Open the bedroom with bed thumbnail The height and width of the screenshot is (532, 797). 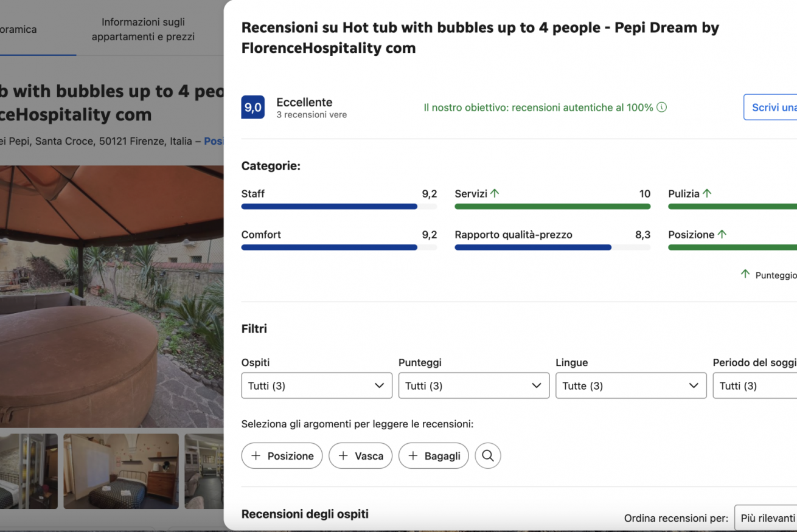[x=121, y=471]
